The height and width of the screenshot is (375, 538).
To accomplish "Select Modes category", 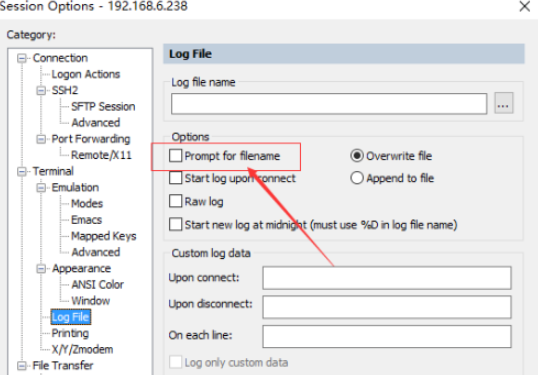I will coord(87,204).
